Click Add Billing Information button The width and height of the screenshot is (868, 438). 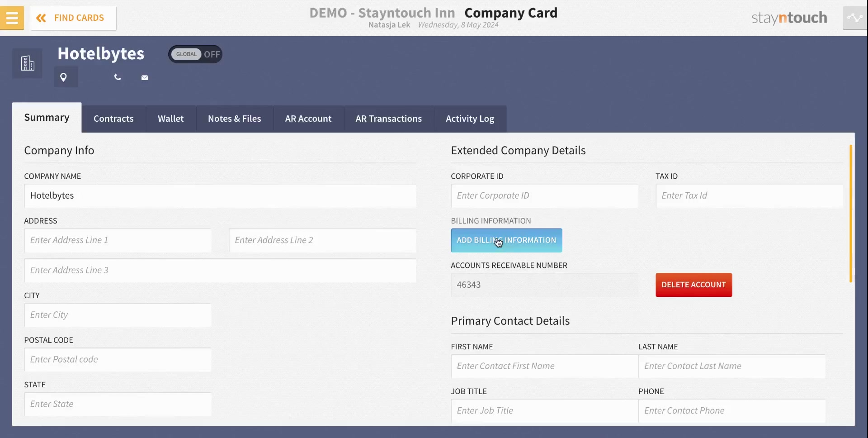506,240
